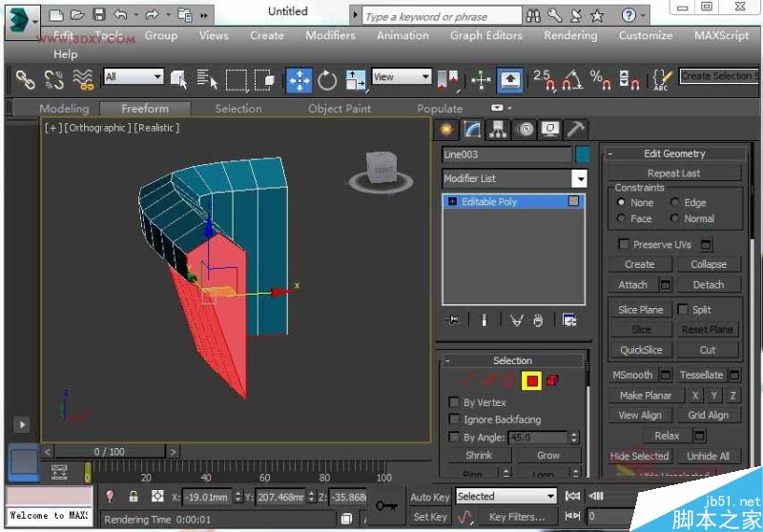Switch to the Object Paint ribbon tab

point(339,109)
